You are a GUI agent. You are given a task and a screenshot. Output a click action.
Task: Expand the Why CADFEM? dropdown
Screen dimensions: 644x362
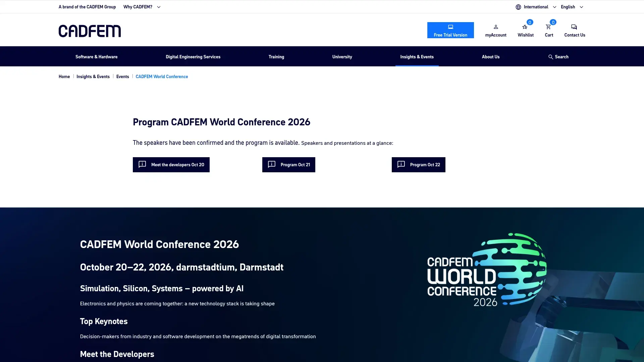(142, 7)
